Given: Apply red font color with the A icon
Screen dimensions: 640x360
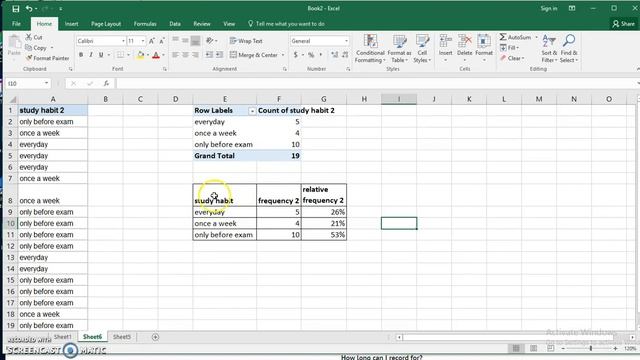Looking at the screenshot, I should [x=156, y=55].
